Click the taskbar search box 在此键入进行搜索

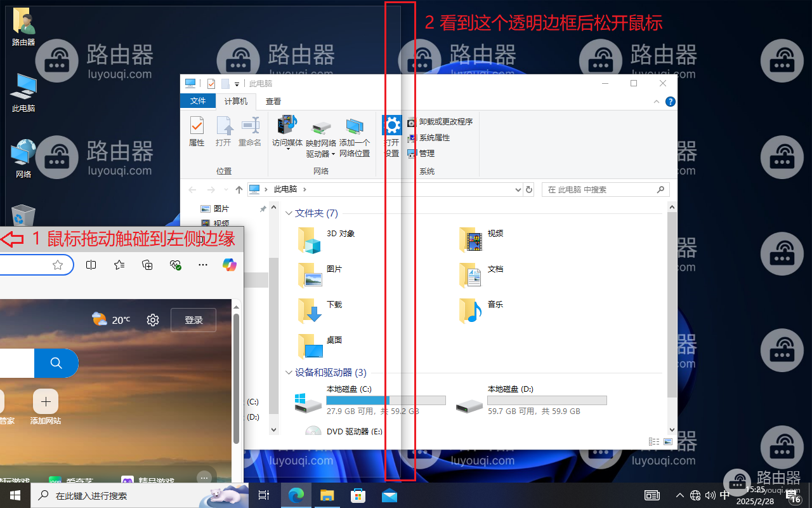click(140, 495)
